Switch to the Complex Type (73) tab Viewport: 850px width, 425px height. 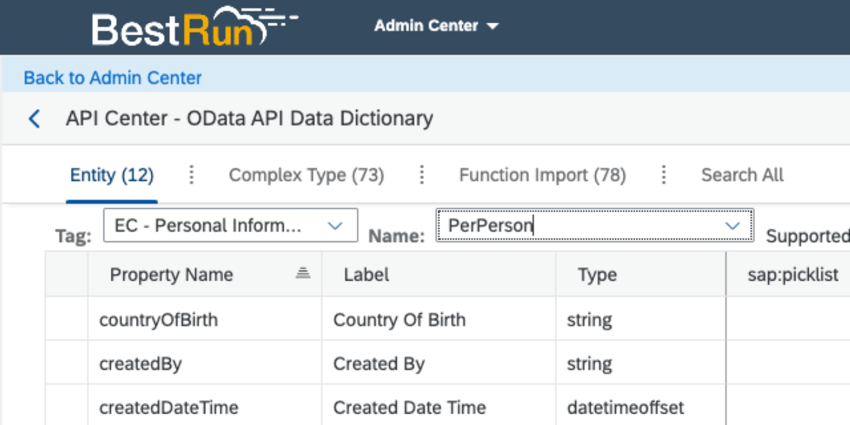click(306, 175)
